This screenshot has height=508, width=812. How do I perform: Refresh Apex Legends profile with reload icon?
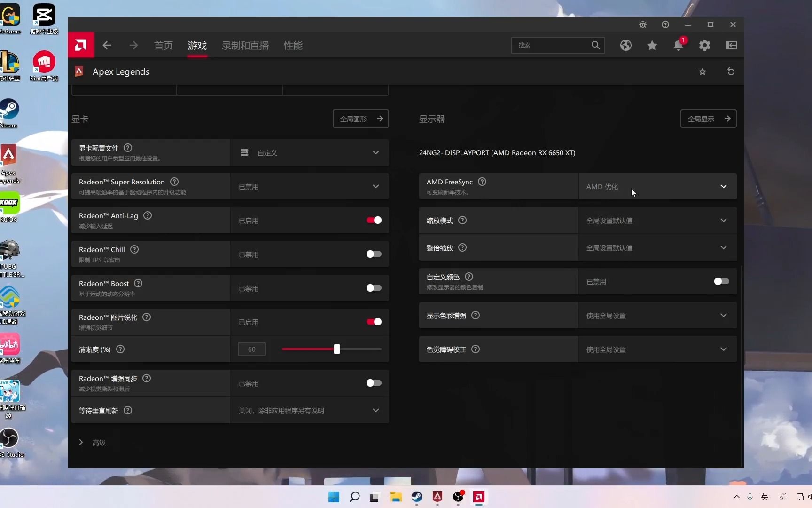click(731, 71)
